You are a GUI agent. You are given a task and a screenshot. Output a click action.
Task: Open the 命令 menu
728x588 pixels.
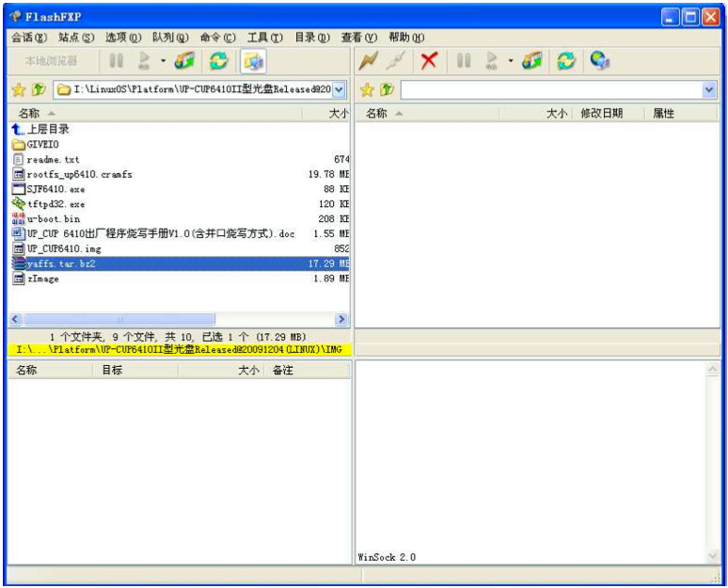click(218, 38)
